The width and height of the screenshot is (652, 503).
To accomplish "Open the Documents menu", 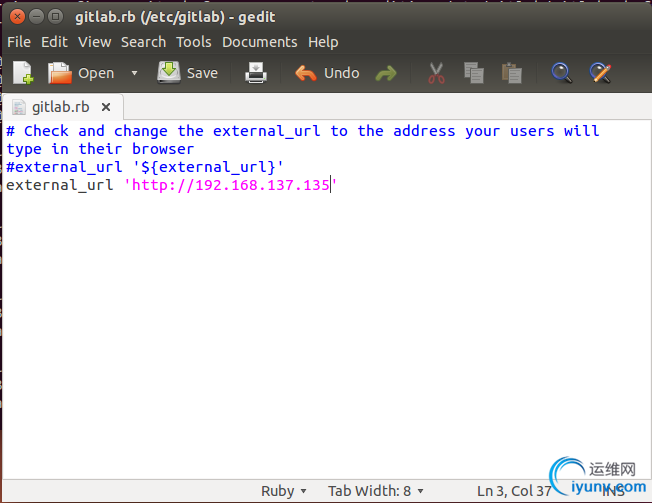I will 259,42.
